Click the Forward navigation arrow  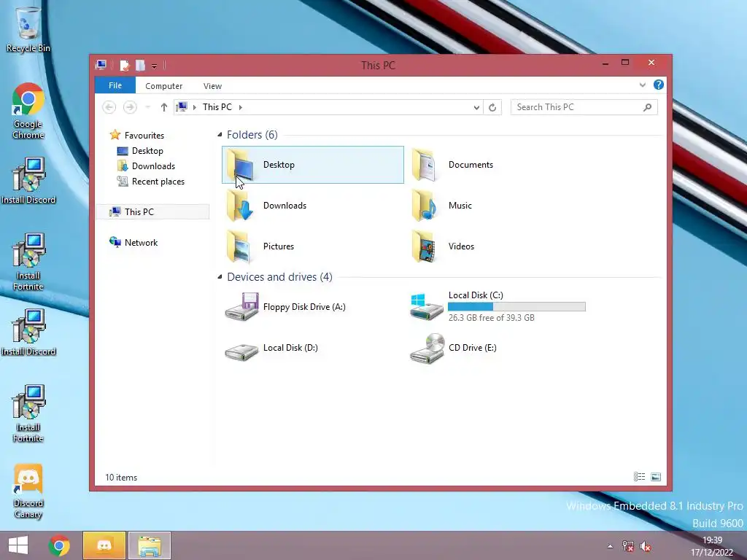coord(130,107)
